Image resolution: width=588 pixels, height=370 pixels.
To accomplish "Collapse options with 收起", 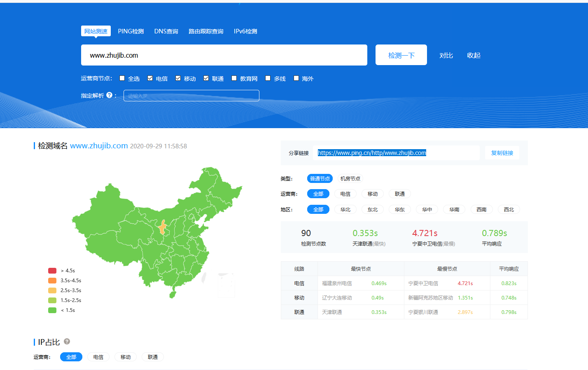I will point(474,55).
